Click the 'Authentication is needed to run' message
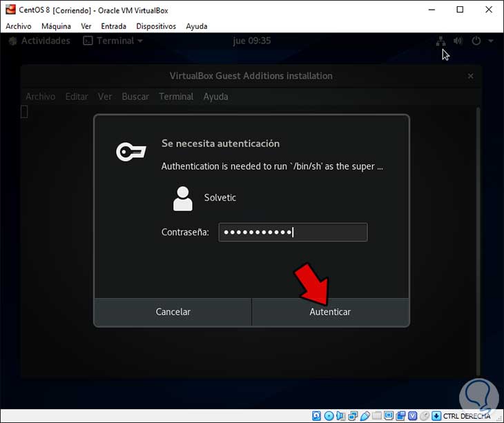 click(272, 166)
